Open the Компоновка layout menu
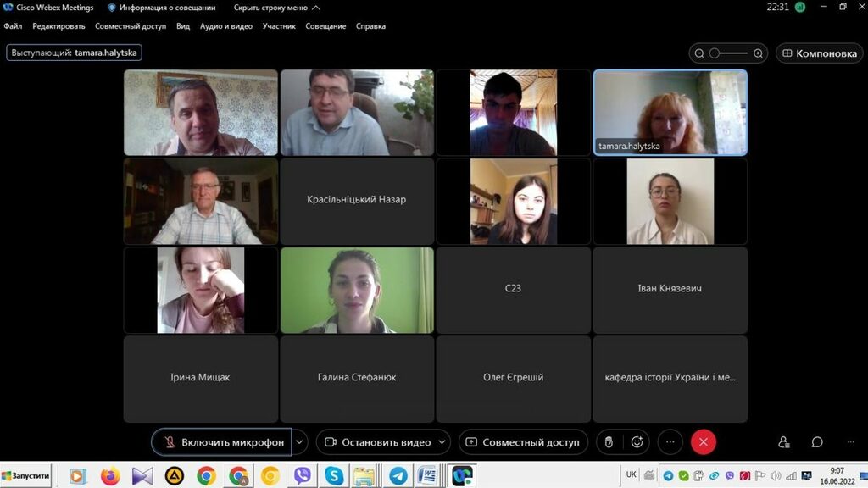 (820, 53)
